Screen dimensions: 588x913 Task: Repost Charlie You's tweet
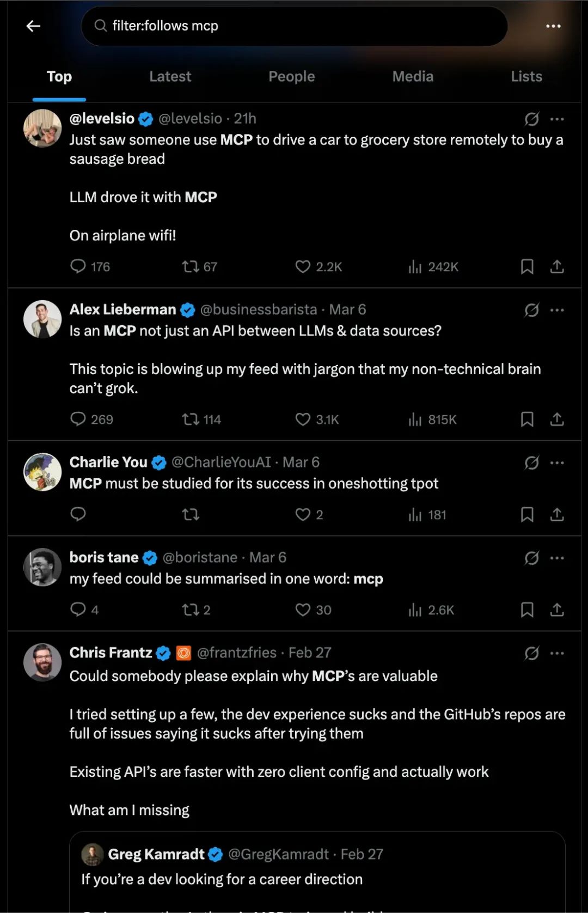191,514
